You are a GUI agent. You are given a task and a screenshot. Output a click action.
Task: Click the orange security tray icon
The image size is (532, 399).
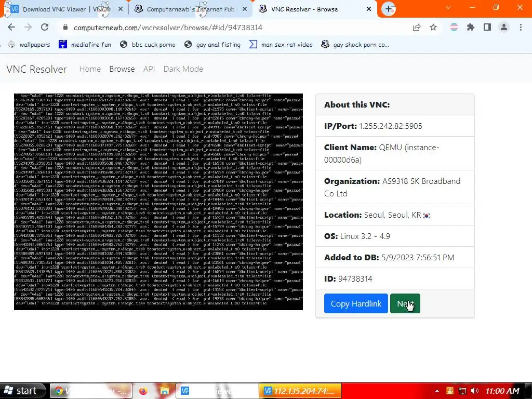pos(450,391)
